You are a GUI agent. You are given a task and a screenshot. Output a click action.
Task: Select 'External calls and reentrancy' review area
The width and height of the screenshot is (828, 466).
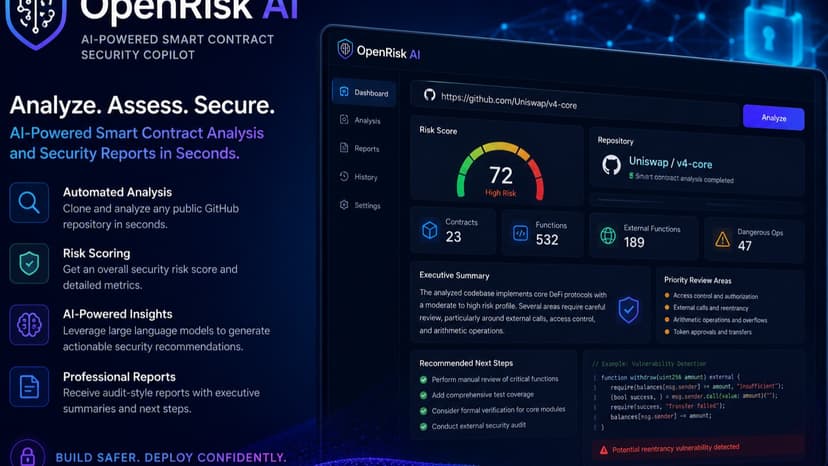click(706, 307)
